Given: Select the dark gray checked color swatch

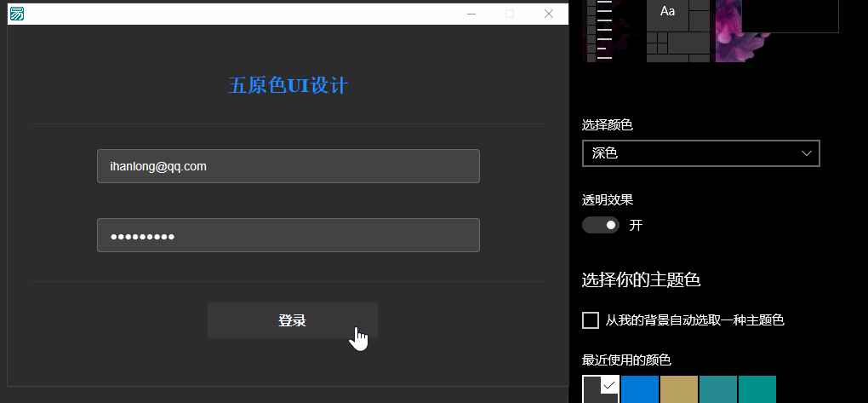Looking at the screenshot, I should click(x=601, y=389).
